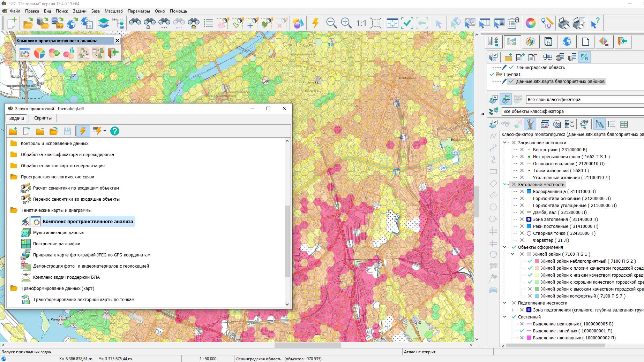The height and width of the screenshot is (362, 644).
Task: Click binoculars with house address search icon
Action: click(193, 23)
